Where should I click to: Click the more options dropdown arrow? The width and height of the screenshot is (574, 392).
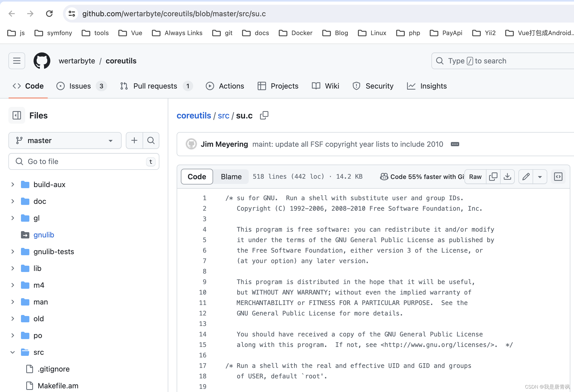540,177
